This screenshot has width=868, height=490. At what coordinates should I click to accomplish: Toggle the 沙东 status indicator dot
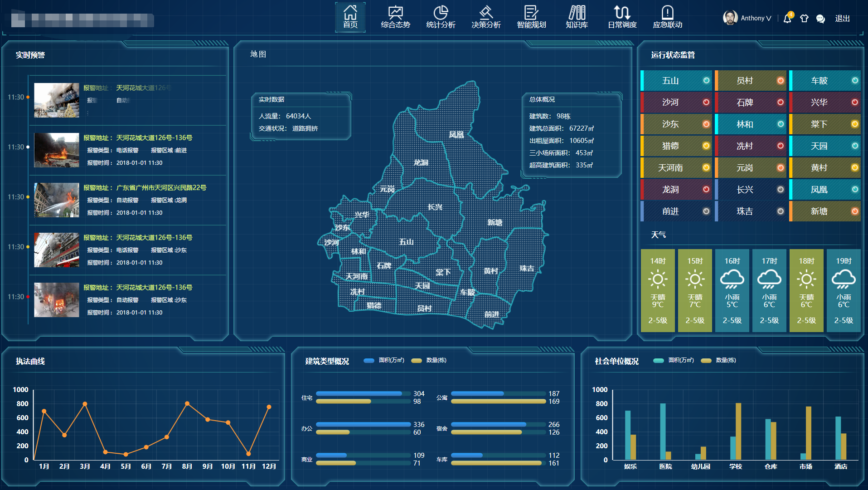(x=706, y=124)
